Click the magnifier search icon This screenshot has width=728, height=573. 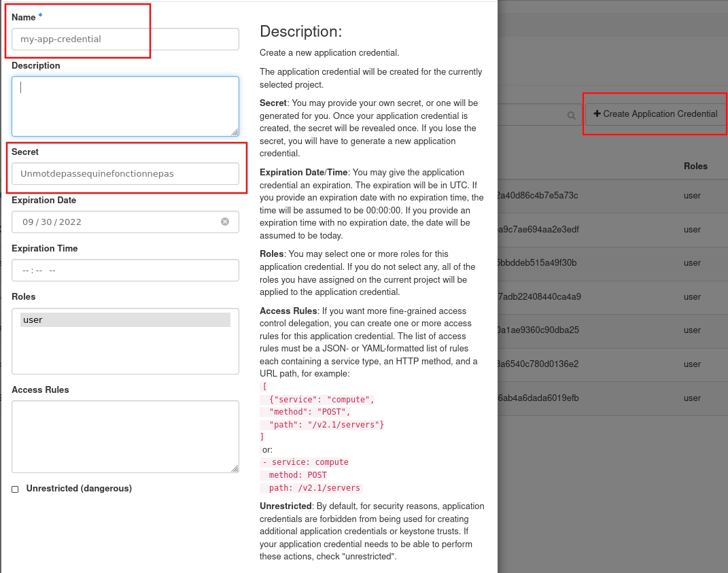[571, 116]
